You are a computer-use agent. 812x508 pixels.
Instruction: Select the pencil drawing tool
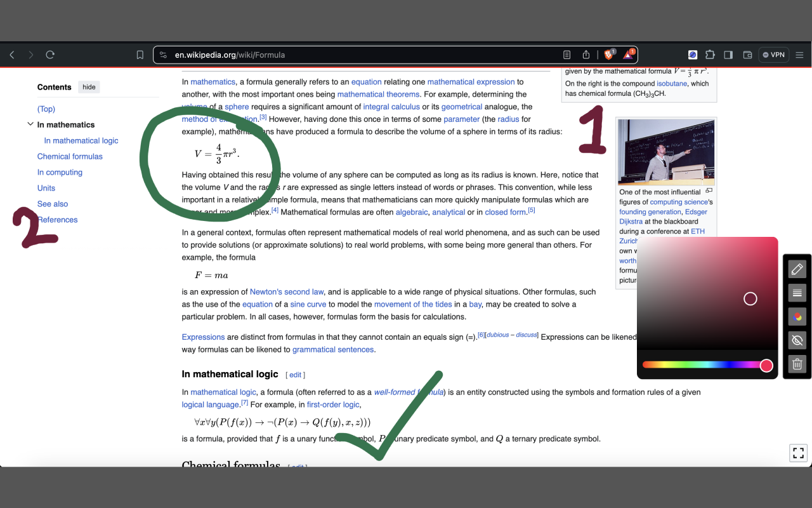(x=797, y=269)
